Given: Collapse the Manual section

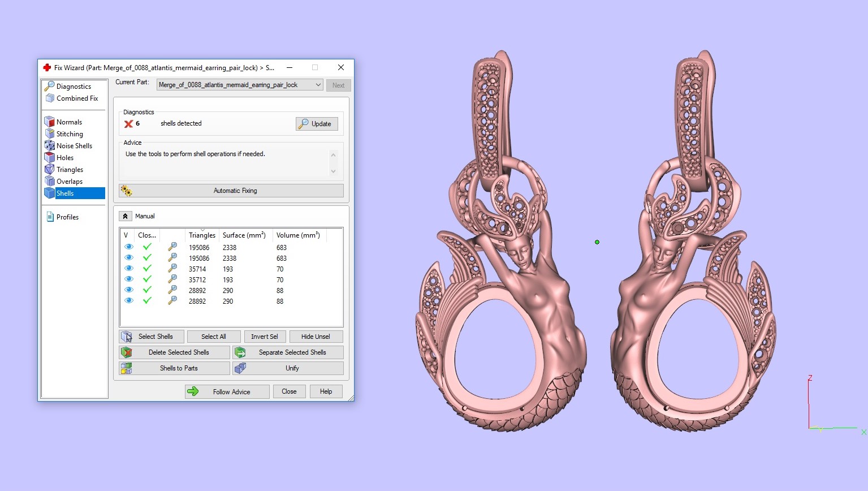Looking at the screenshot, I should [x=126, y=216].
